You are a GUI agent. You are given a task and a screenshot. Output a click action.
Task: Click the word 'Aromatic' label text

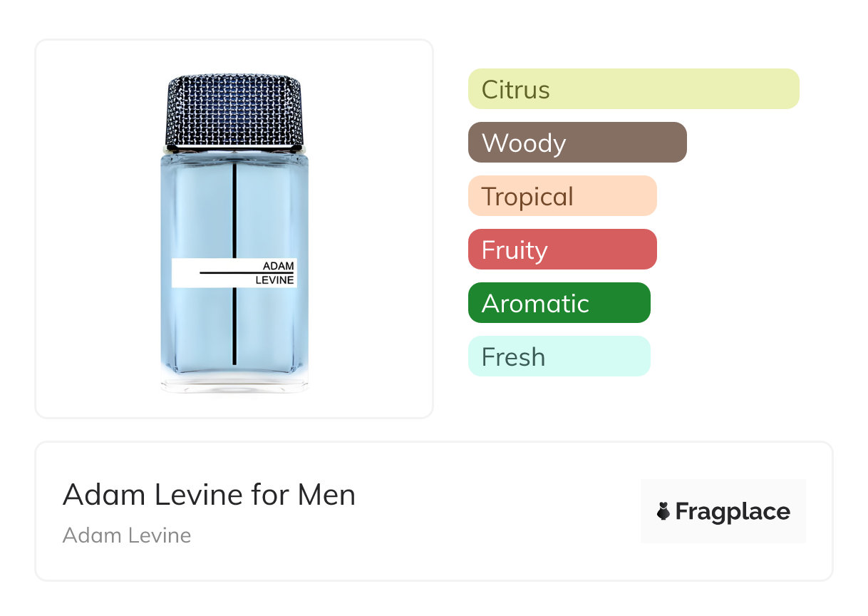coord(535,304)
